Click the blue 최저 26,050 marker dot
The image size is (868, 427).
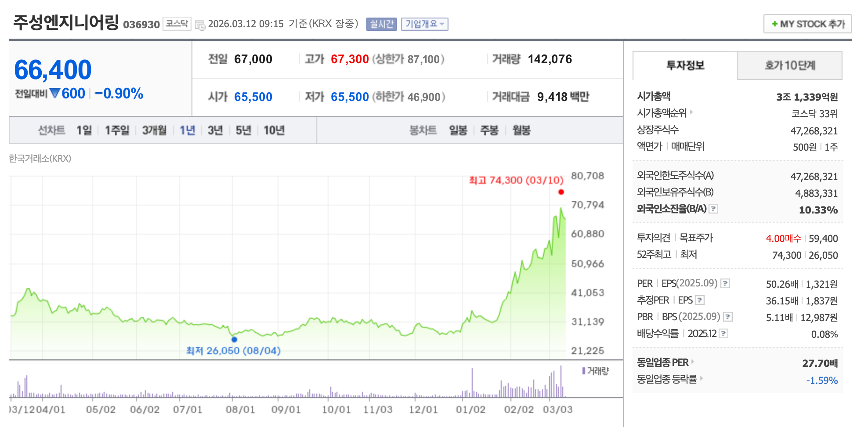[234, 339]
